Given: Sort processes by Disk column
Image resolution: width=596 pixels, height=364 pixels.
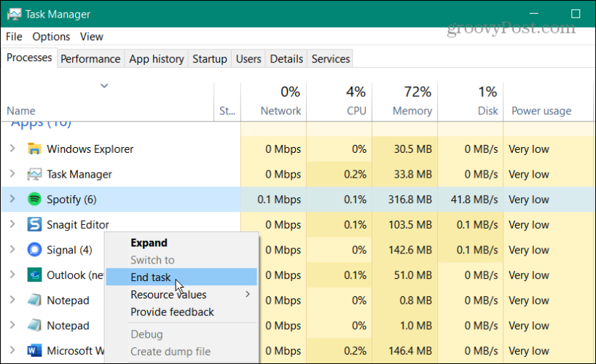Looking at the screenshot, I should [x=471, y=102].
